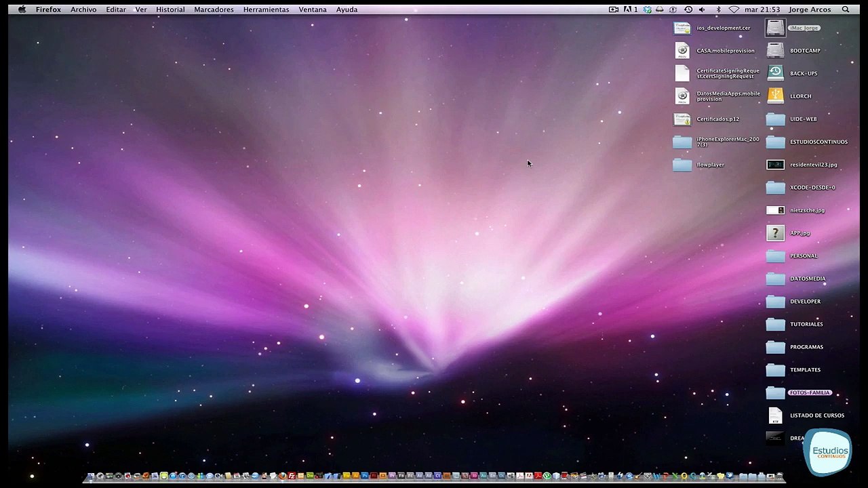Open the Archivo menu
The width and height of the screenshot is (868, 488).
coord(83,9)
